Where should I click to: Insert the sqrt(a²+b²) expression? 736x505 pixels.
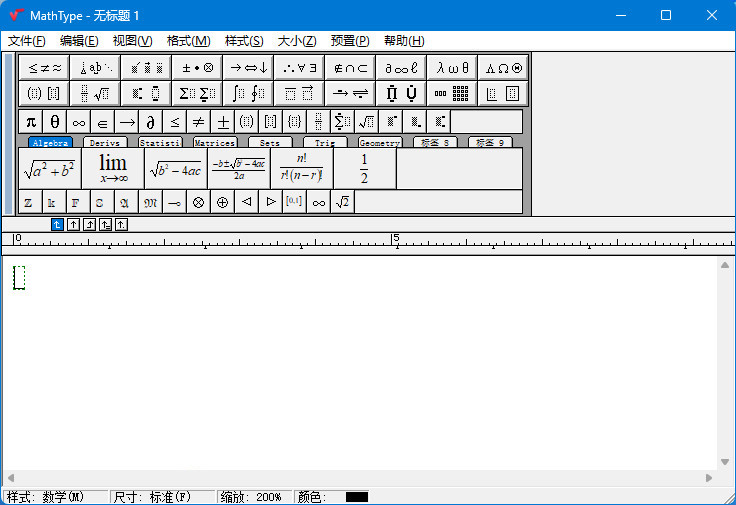tap(50, 168)
